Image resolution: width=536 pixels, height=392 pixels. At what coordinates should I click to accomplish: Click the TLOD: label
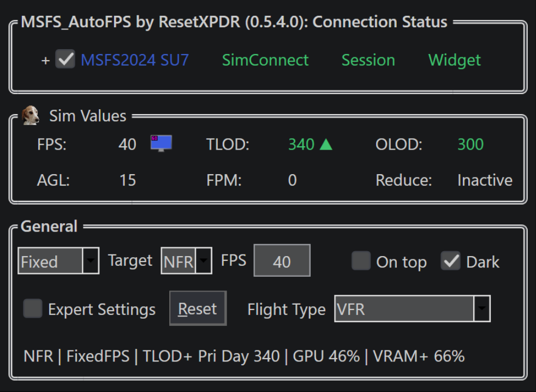pyautogui.click(x=228, y=144)
